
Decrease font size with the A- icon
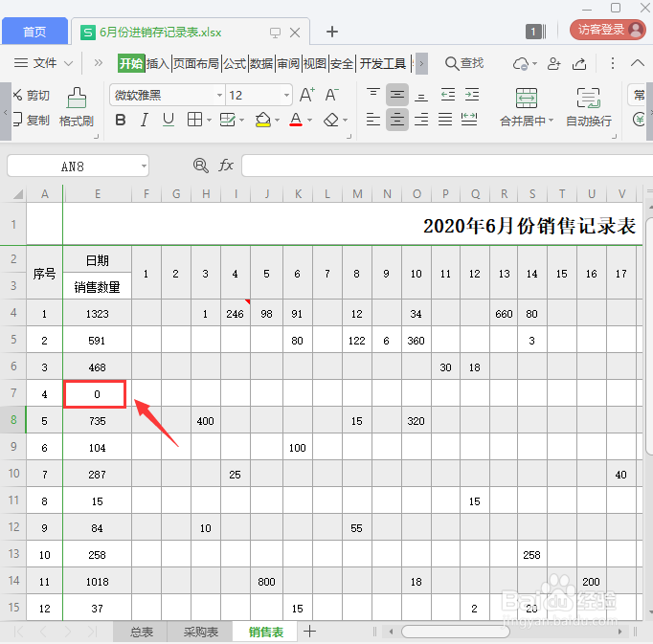coord(332,95)
